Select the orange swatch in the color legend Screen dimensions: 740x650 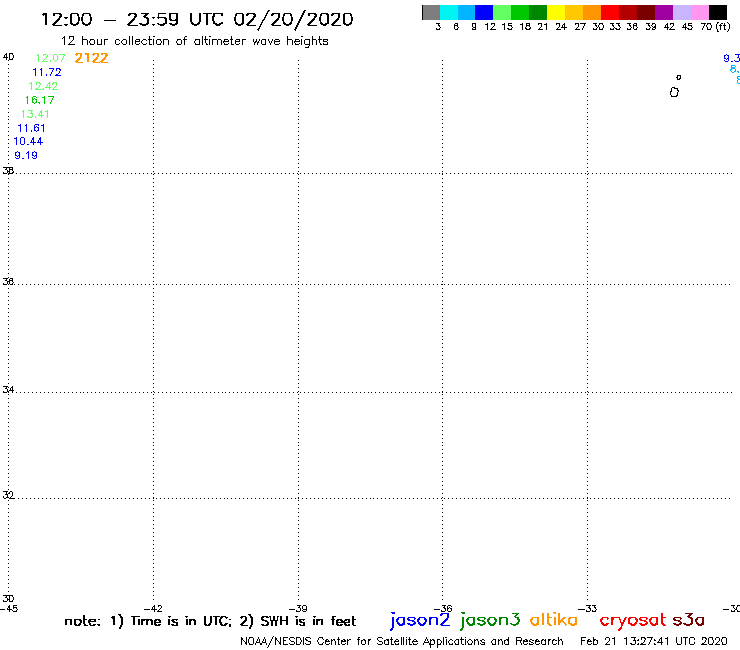click(592, 12)
